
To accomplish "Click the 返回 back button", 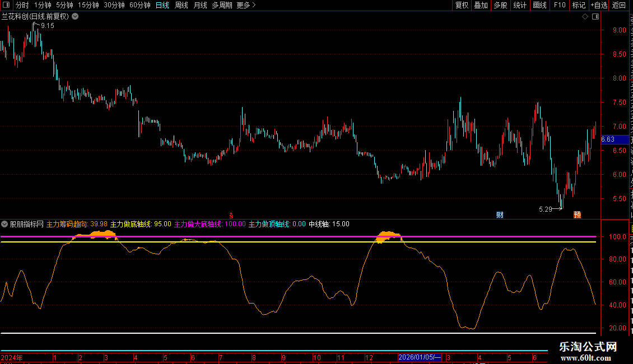I will (x=618, y=5).
